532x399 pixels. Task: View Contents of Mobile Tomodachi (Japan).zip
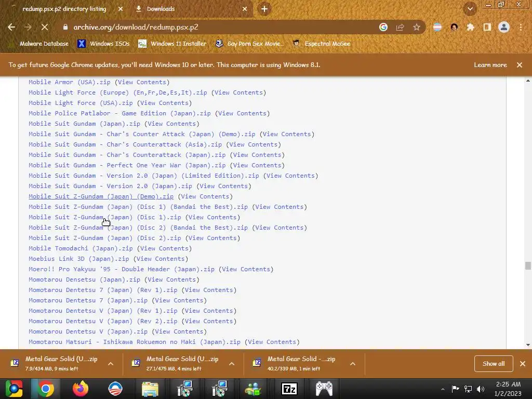point(164,248)
